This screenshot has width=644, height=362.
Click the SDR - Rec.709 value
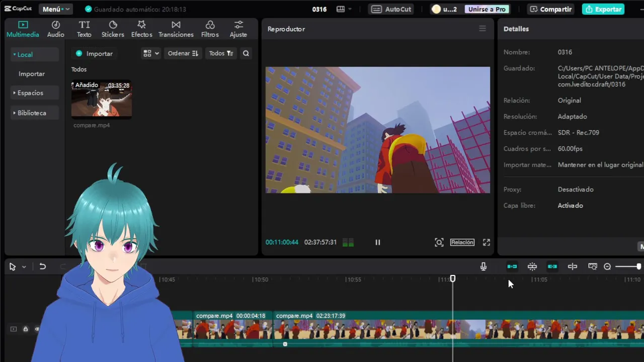pos(578,133)
